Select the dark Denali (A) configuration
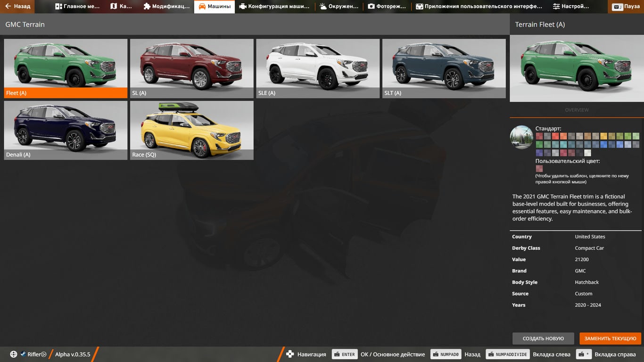This screenshot has width=644, height=362. 66,130
